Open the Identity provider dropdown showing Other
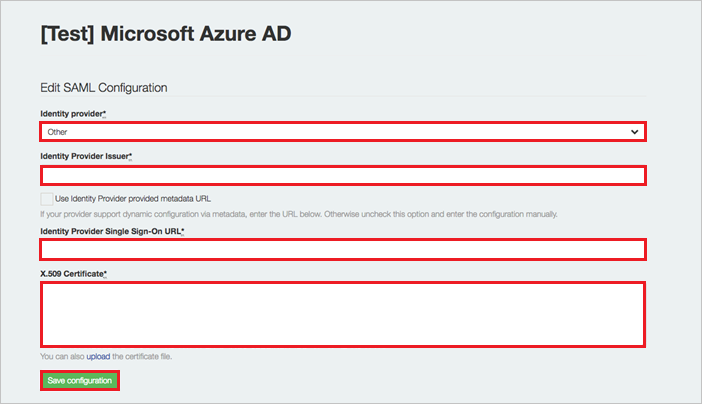Image resolution: width=702 pixels, height=404 pixels. click(x=343, y=132)
